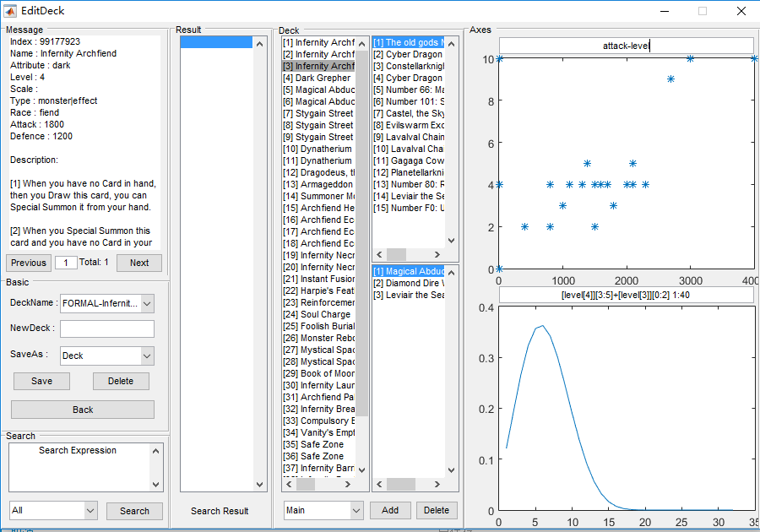Select [24] Soul Charge in deck
The height and width of the screenshot is (532, 760).
pyautogui.click(x=319, y=314)
